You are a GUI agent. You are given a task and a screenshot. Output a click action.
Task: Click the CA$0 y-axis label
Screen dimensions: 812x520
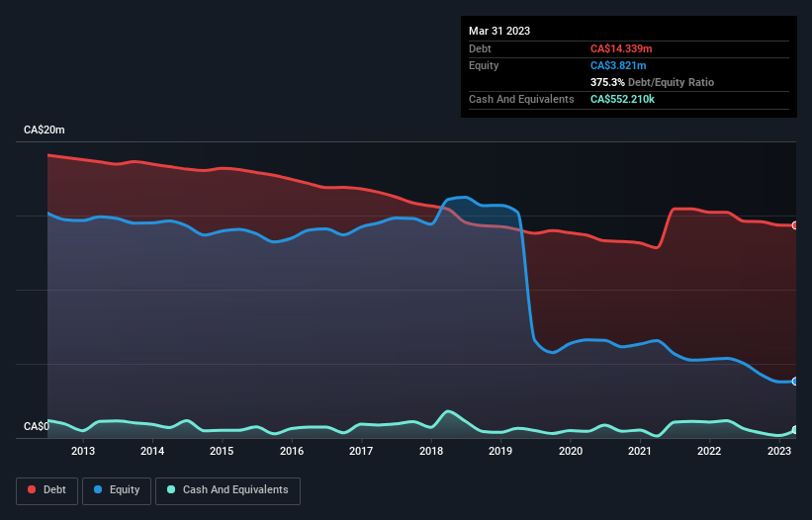[37, 426]
